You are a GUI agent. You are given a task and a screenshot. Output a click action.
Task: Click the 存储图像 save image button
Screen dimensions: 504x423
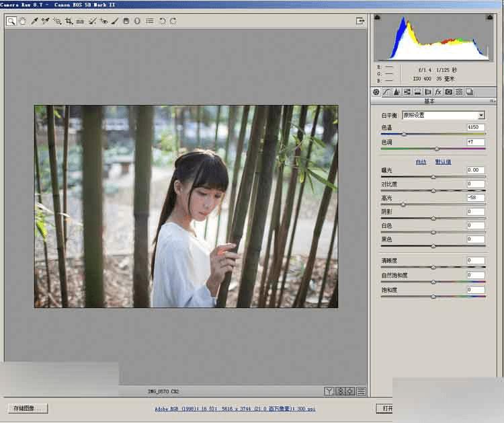tap(28, 408)
